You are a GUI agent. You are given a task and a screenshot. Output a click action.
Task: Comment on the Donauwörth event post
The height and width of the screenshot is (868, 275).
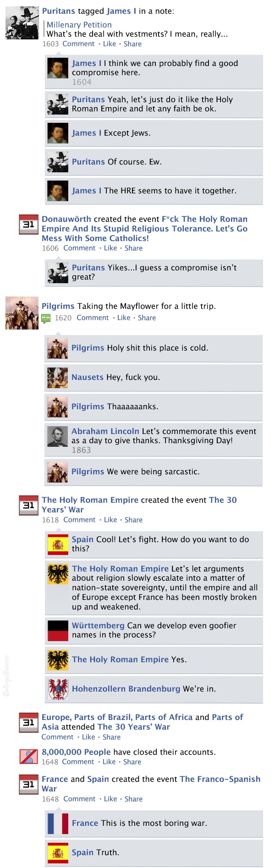(79, 248)
